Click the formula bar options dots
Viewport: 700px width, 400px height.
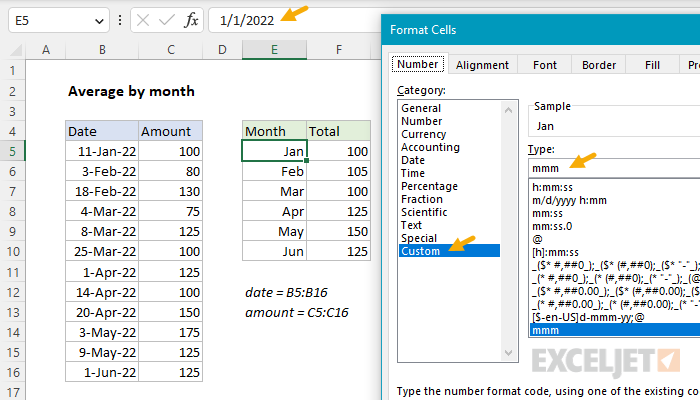point(120,21)
